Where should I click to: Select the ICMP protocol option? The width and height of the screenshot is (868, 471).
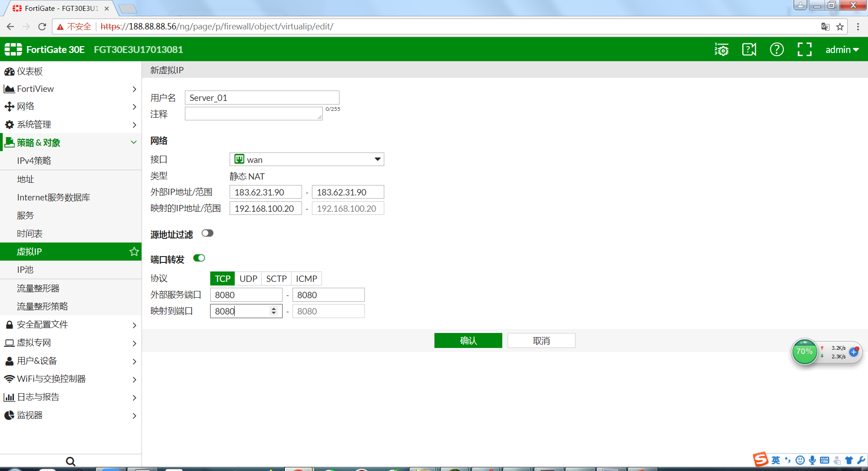(307, 279)
